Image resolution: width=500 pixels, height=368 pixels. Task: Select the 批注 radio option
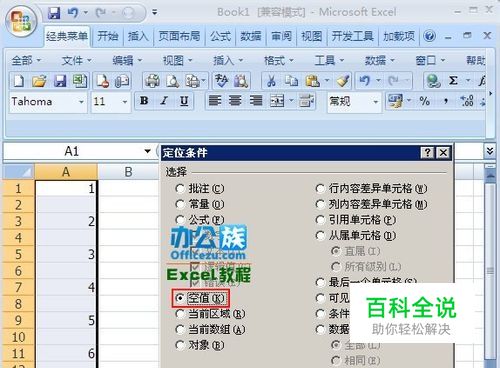point(180,189)
